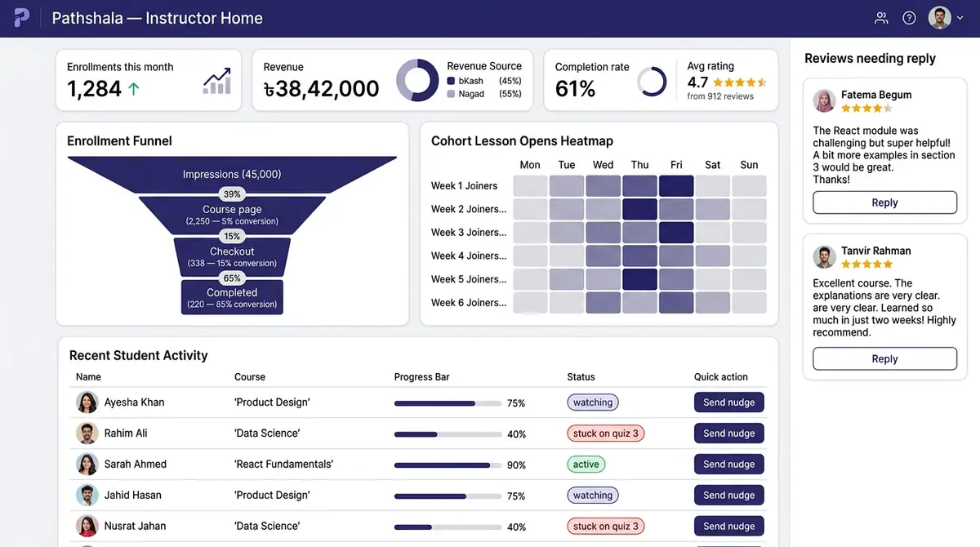Click the 'Week 6 Joiners...' row label
The width and height of the screenshot is (980, 547).
tap(469, 303)
